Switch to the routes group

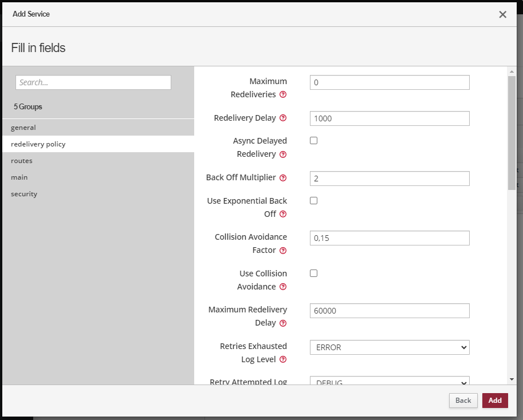[22, 161]
